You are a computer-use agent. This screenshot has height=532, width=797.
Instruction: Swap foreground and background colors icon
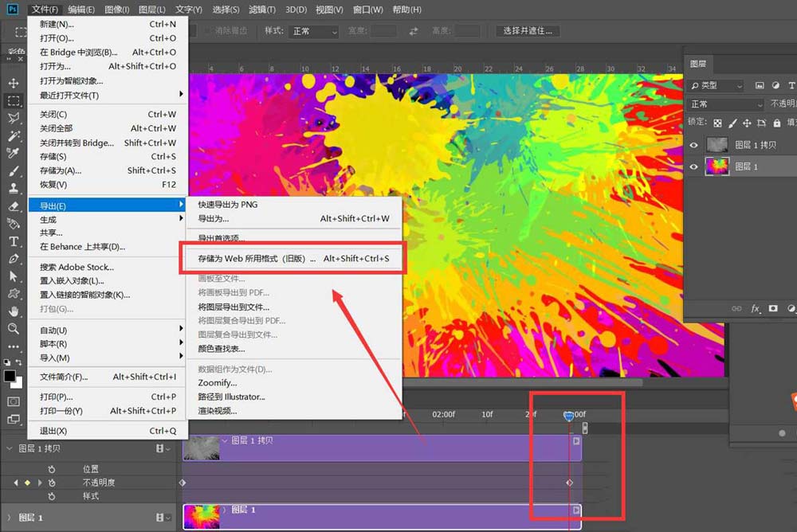tap(19, 362)
